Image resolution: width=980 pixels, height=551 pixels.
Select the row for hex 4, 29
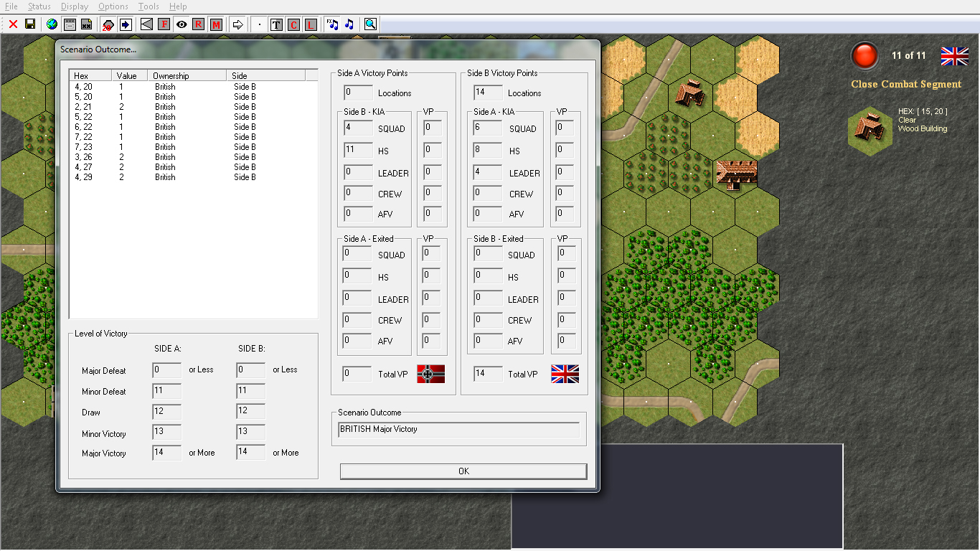pyautogui.click(x=193, y=177)
